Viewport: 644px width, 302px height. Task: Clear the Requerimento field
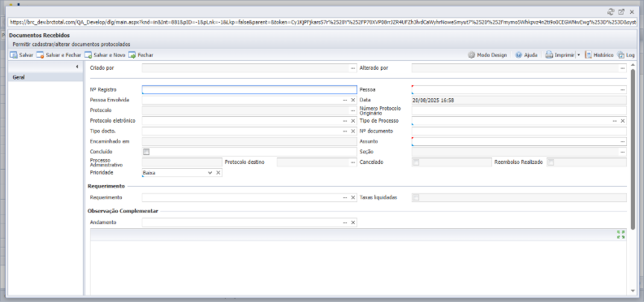[x=352, y=198]
